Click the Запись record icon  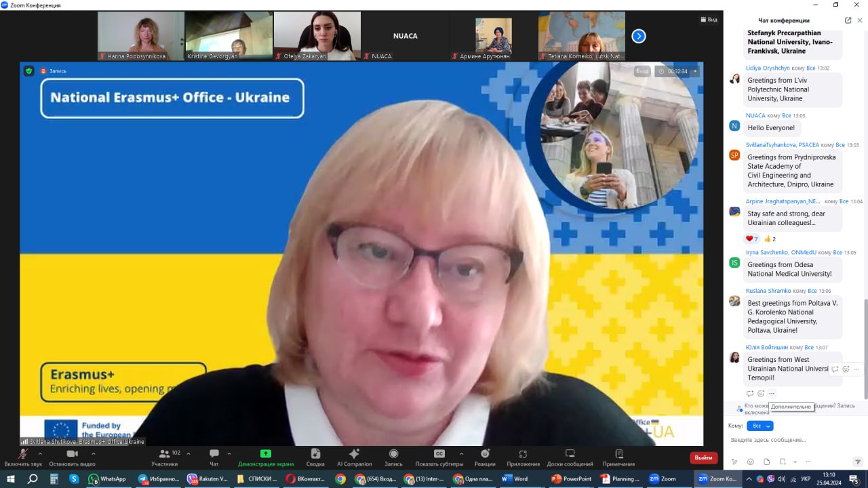(x=393, y=457)
